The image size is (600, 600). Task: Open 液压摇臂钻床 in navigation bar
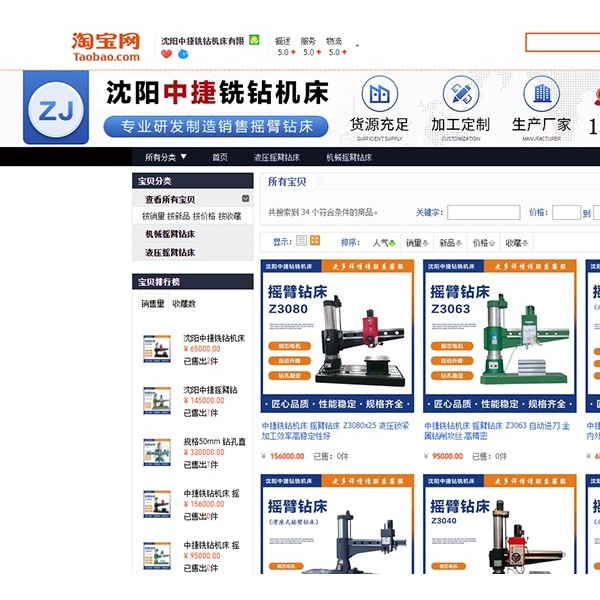point(277,157)
